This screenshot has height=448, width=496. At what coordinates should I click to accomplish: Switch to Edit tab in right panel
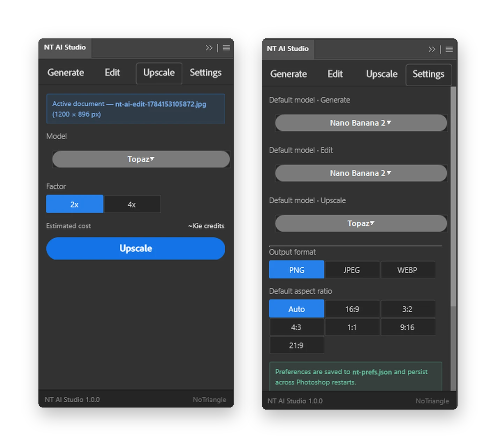coord(335,74)
